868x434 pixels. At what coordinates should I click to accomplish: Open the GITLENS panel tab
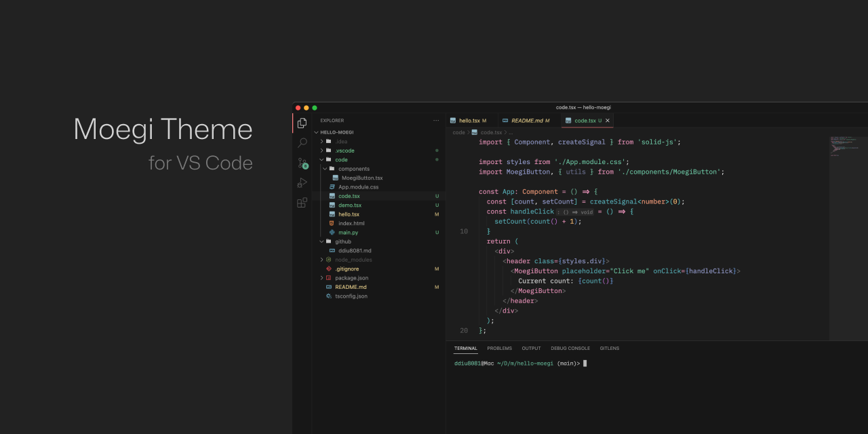(x=610, y=349)
